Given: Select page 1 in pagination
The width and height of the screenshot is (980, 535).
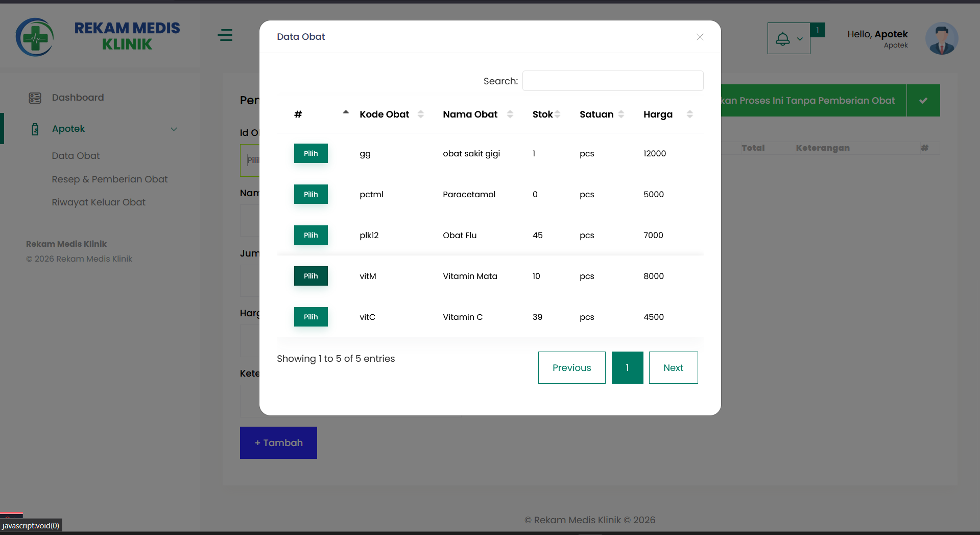Looking at the screenshot, I should pos(628,368).
